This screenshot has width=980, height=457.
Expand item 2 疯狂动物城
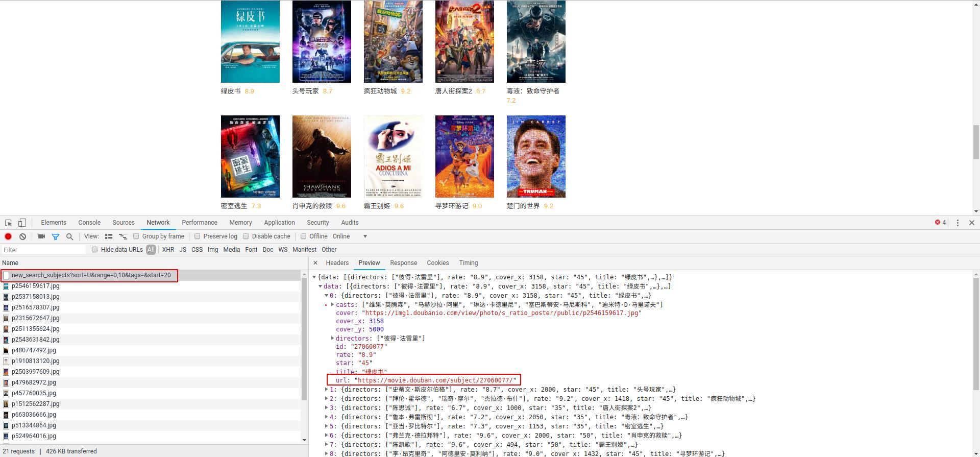pyautogui.click(x=327, y=399)
